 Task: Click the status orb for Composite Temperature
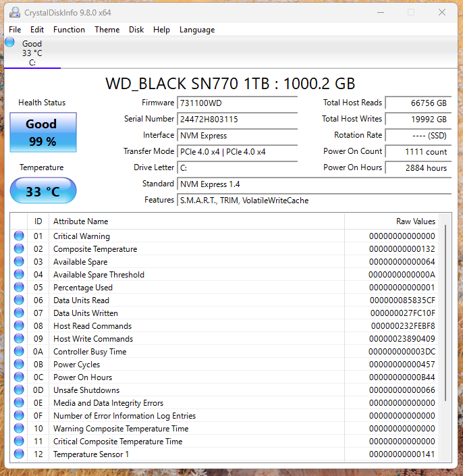pos(19,248)
